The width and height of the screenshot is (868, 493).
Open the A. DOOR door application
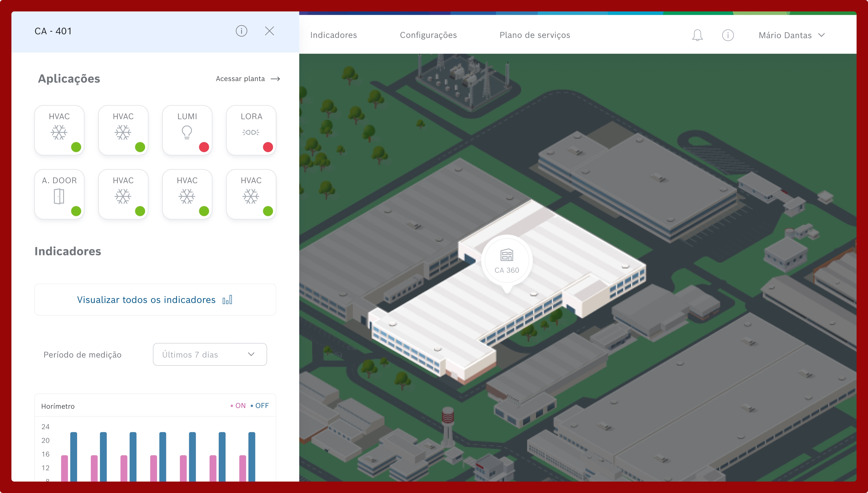click(59, 194)
